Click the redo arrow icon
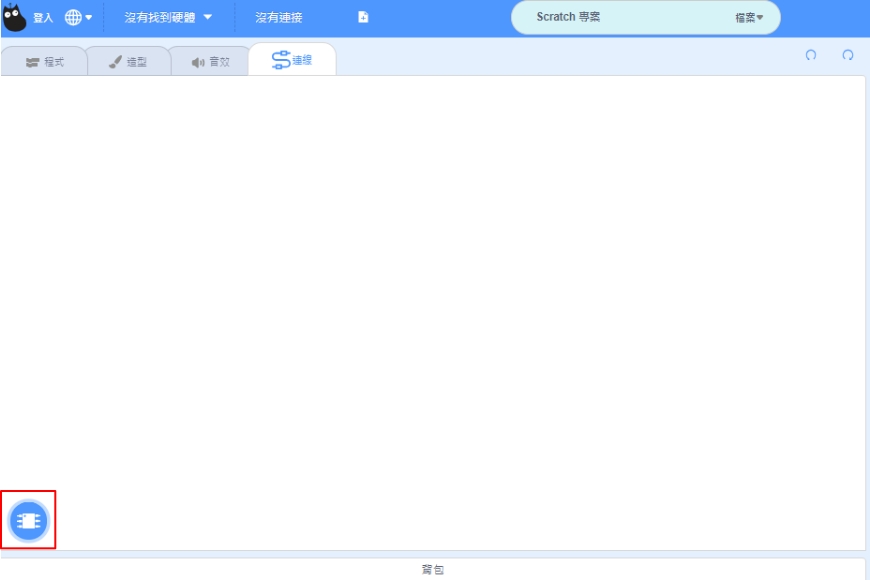Screen dimensions: 870x580 (x=848, y=56)
